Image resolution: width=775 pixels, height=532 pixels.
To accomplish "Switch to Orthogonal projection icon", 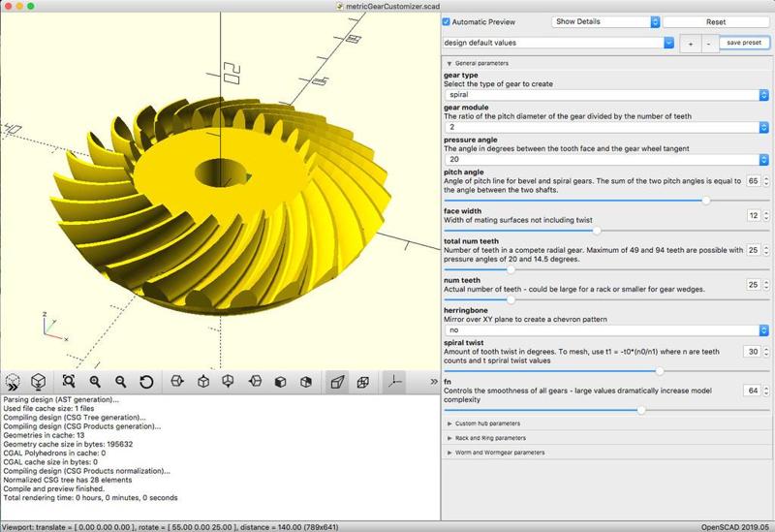I will click(x=361, y=382).
